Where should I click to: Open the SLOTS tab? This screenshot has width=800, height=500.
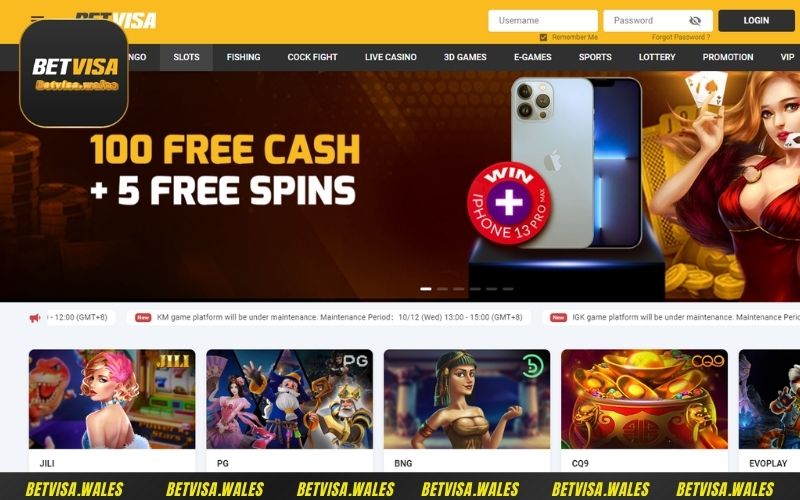pyautogui.click(x=186, y=57)
